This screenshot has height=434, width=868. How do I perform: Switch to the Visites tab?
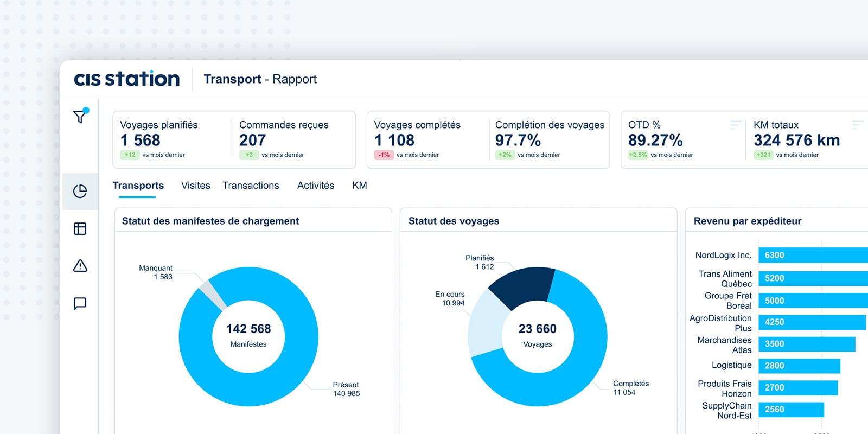195,186
